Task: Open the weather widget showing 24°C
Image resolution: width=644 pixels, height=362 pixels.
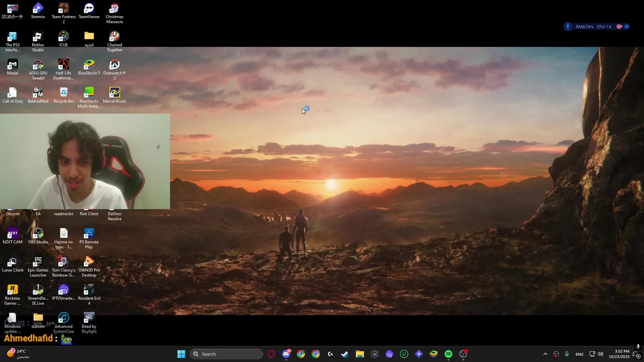Action: point(18,354)
